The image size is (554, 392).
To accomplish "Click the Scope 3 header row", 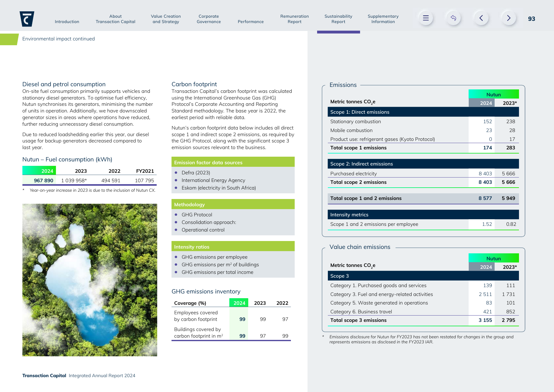I will point(423,276).
